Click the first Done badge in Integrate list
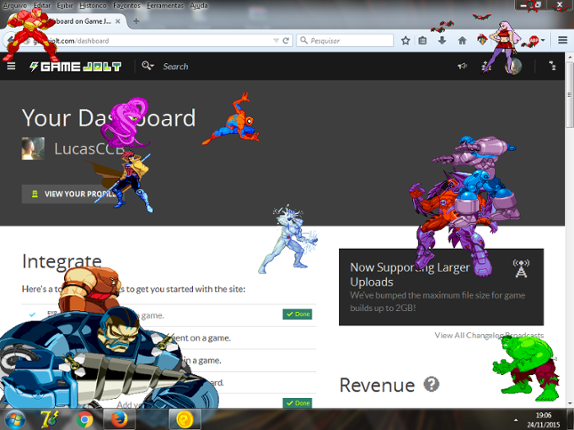The height and width of the screenshot is (430, 574). 297,314
